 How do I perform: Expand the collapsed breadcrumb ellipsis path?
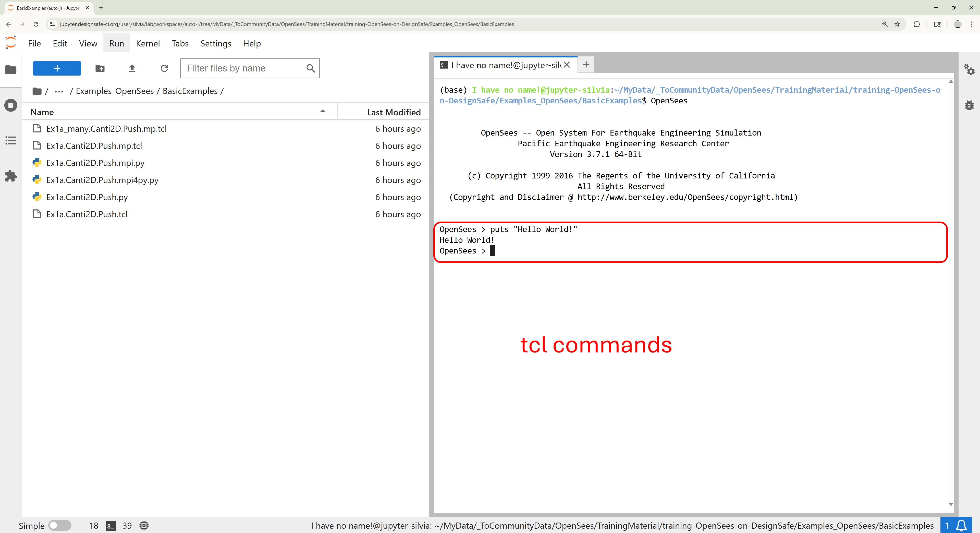click(59, 91)
